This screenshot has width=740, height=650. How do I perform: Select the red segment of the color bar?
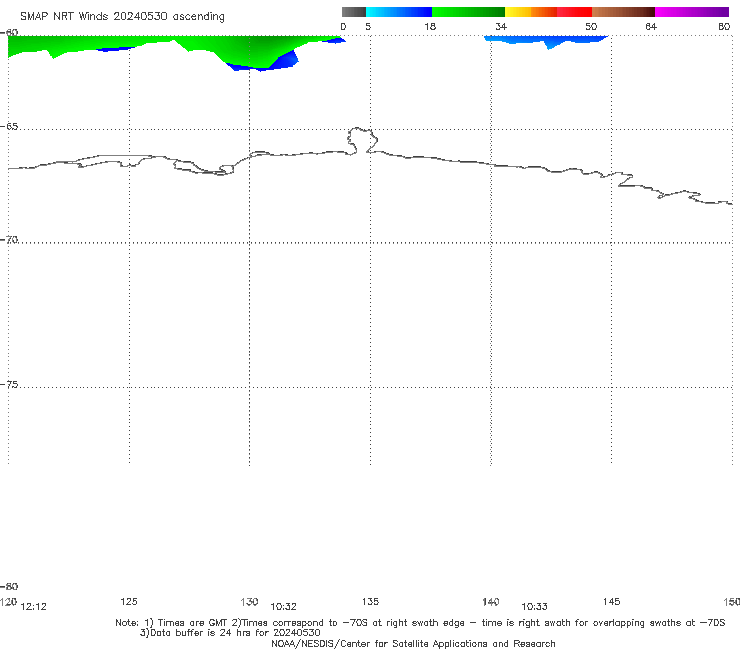pos(574,12)
